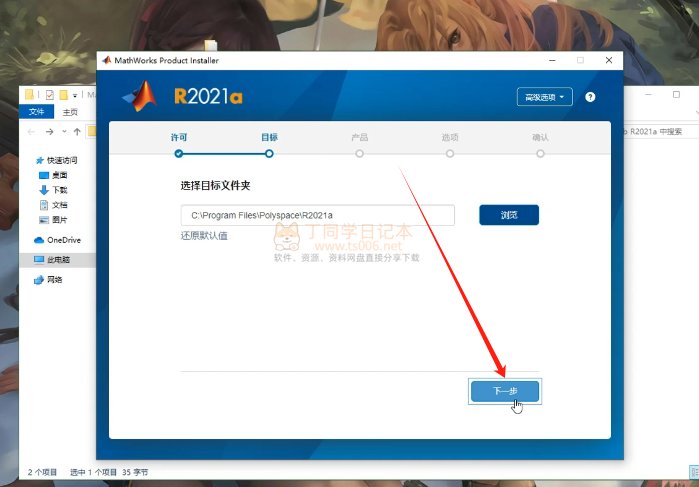Select 桌面 in File Explorer sidebar
Image resolution: width=699 pixels, height=487 pixels.
[x=53, y=175]
